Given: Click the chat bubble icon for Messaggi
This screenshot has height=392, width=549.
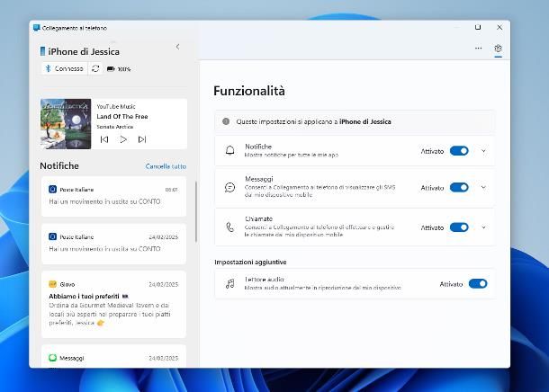Looking at the screenshot, I should (x=229, y=187).
